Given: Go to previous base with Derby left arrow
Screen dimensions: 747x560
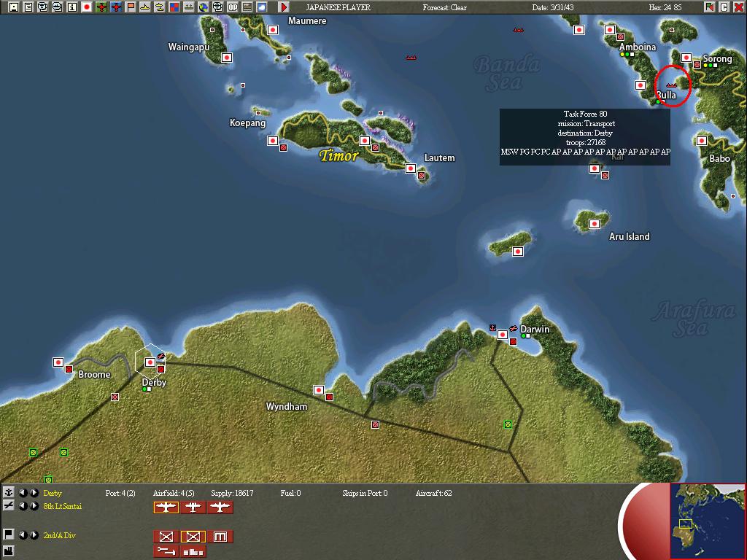Looking at the screenshot, I should tap(23, 492).
